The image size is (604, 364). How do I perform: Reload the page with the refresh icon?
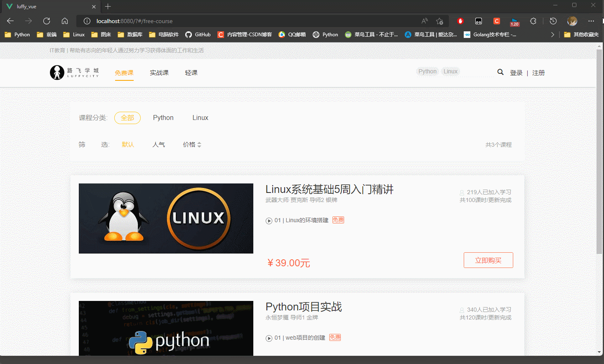[47, 21]
